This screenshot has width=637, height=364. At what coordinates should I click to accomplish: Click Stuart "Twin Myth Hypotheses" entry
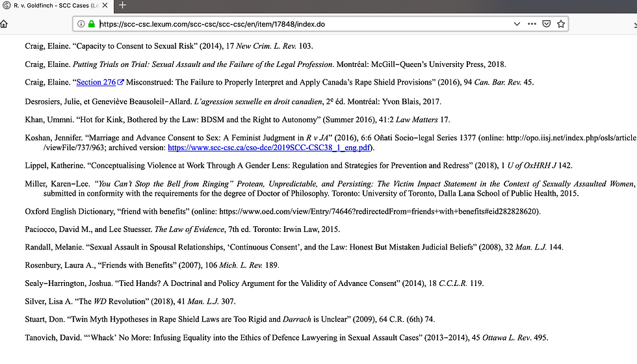coord(230,319)
